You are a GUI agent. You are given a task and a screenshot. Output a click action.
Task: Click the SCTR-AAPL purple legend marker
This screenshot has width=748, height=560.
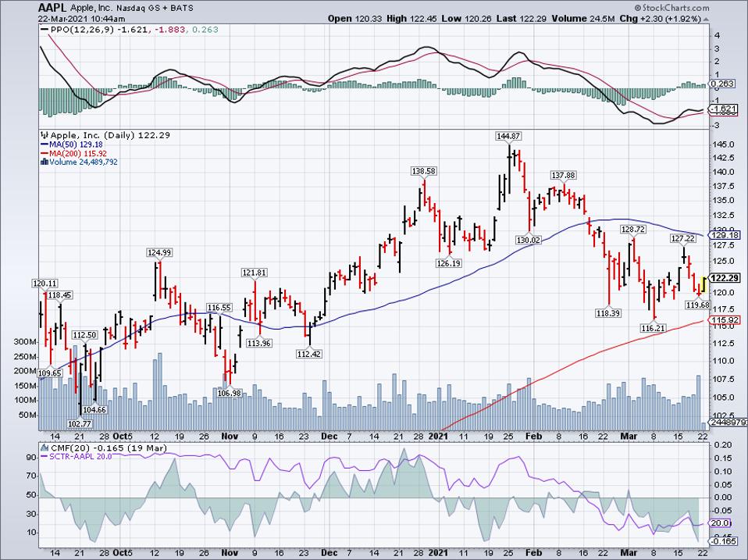pyautogui.click(x=43, y=456)
